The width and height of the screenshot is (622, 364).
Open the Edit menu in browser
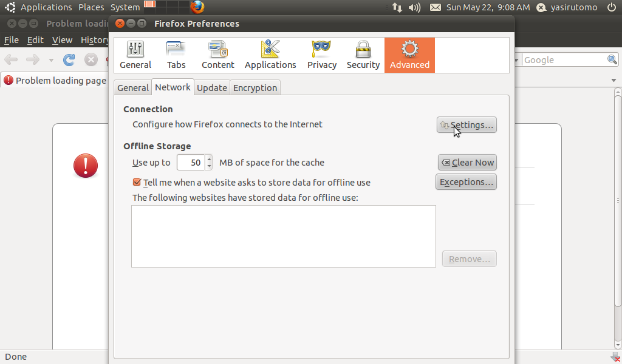tap(35, 40)
